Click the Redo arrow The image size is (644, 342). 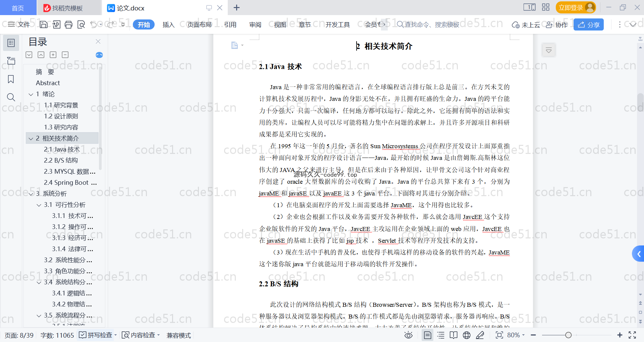pyautogui.click(x=110, y=24)
